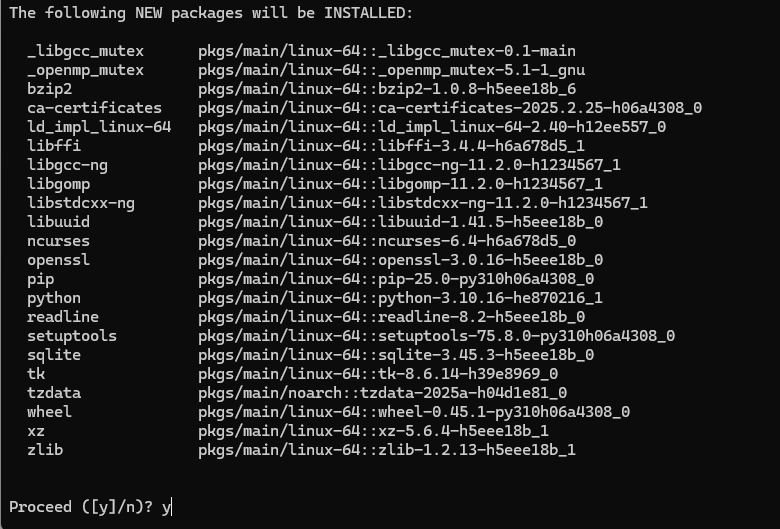Click the libgcc-ng package name
This screenshot has height=529, width=780.
click(x=68, y=165)
